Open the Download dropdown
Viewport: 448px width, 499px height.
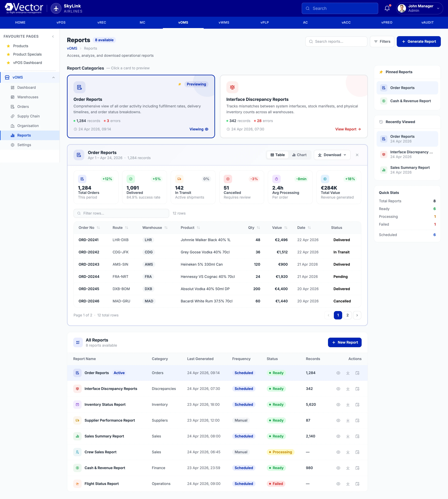[332, 155]
